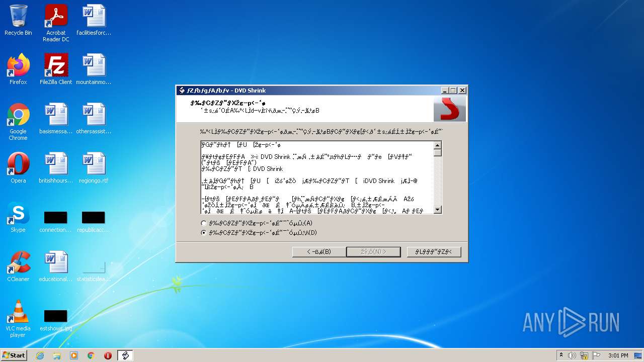
Task: Launch CCleaner from the desktop
Action: (x=18, y=266)
